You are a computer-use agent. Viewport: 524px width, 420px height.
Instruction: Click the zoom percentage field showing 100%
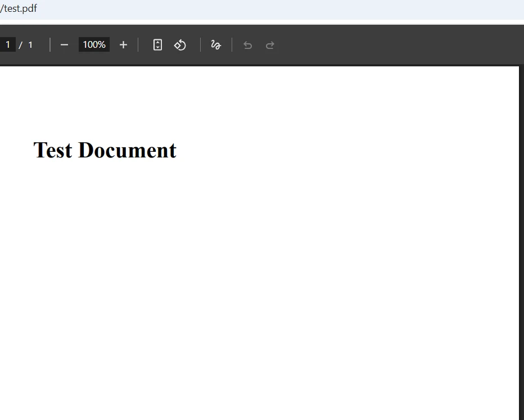pos(93,44)
